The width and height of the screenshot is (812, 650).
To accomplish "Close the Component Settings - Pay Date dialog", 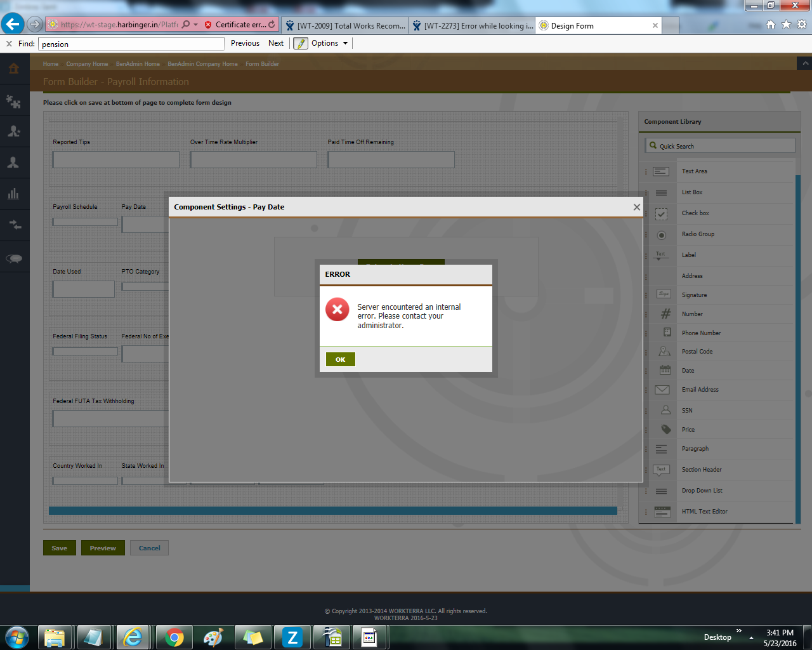I will click(636, 207).
